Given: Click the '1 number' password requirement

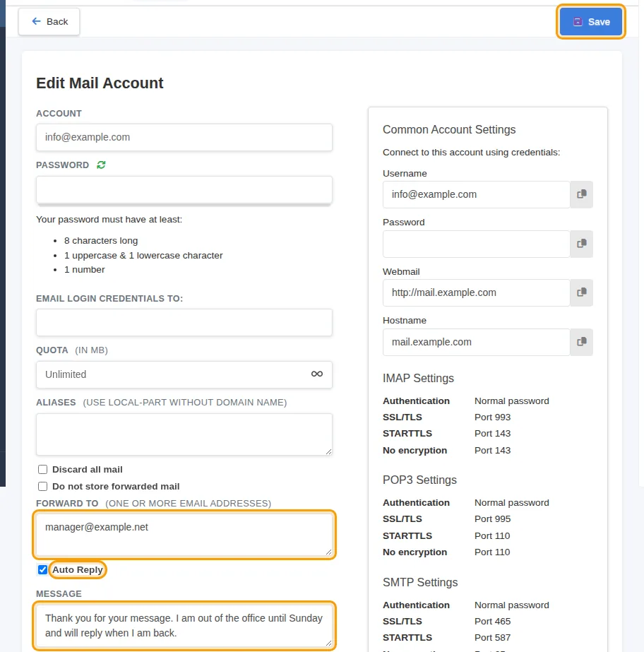Looking at the screenshot, I should [85, 269].
